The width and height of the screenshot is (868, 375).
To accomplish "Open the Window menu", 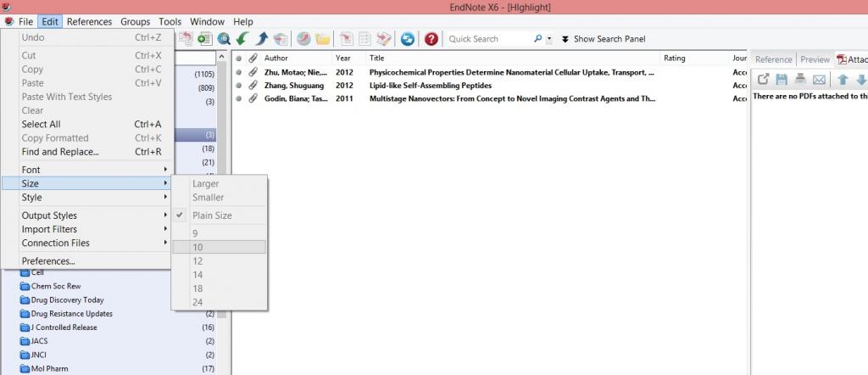I will click(207, 21).
